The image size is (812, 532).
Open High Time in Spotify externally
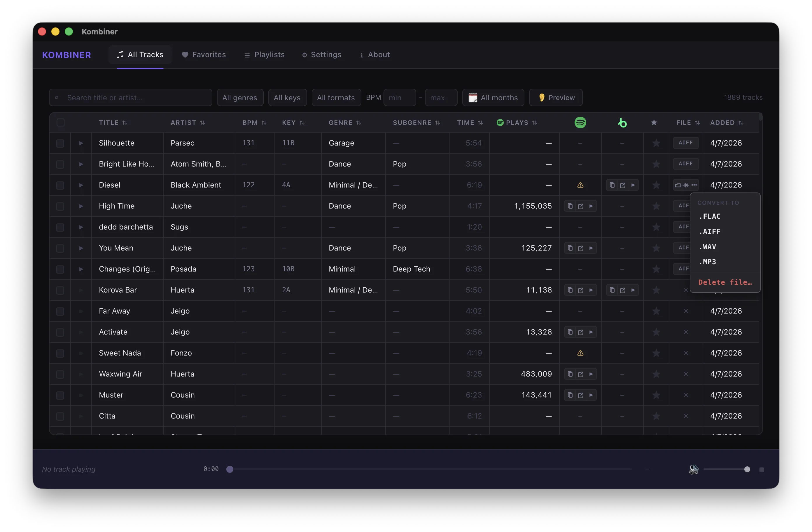click(x=581, y=206)
